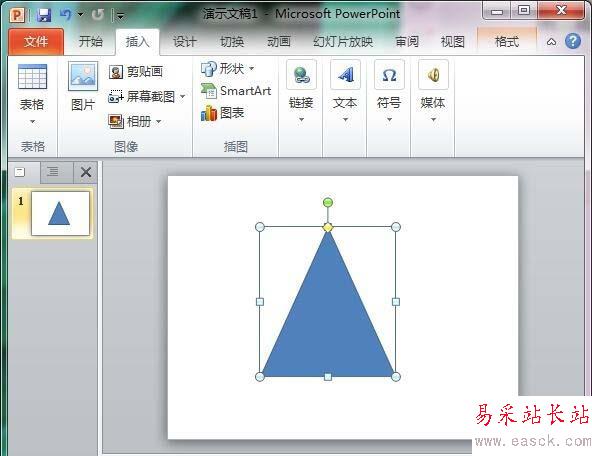The width and height of the screenshot is (592, 456).
Task: Open the 形状 shapes gallery
Action: 222,69
